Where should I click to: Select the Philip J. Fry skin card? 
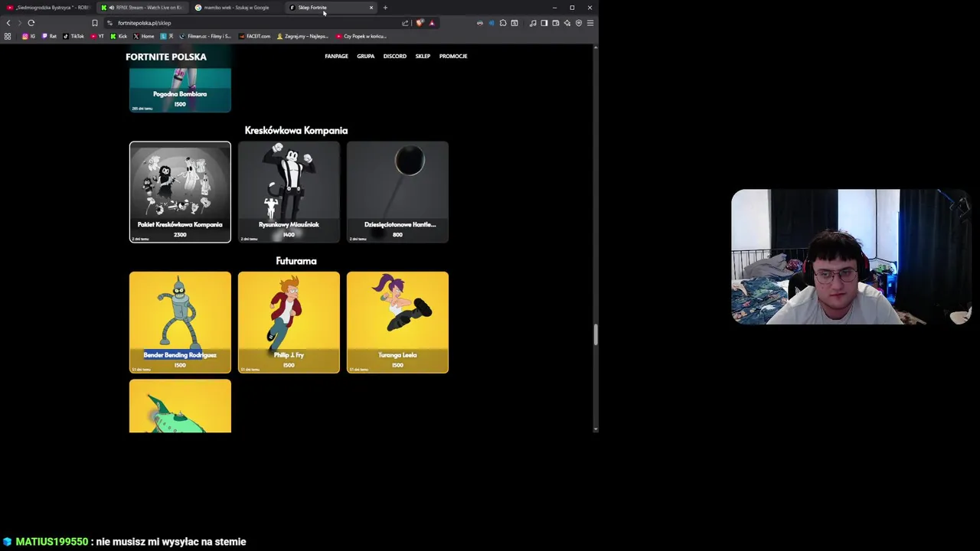[x=289, y=322]
